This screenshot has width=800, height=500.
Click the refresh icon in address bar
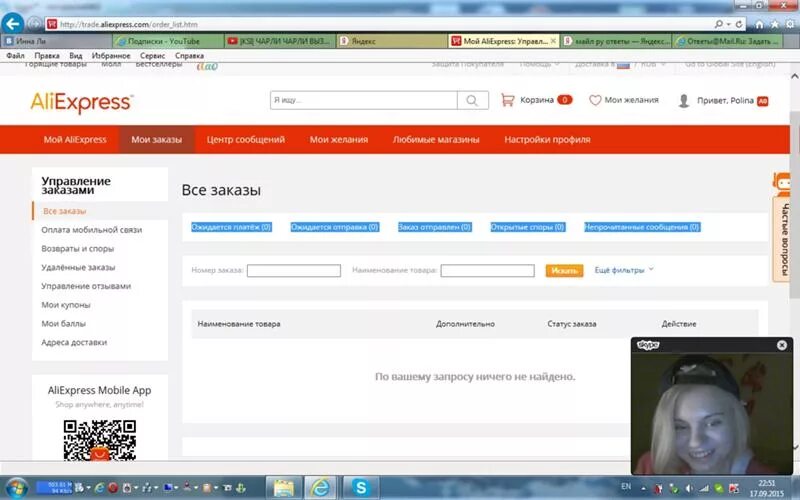pos(739,24)
